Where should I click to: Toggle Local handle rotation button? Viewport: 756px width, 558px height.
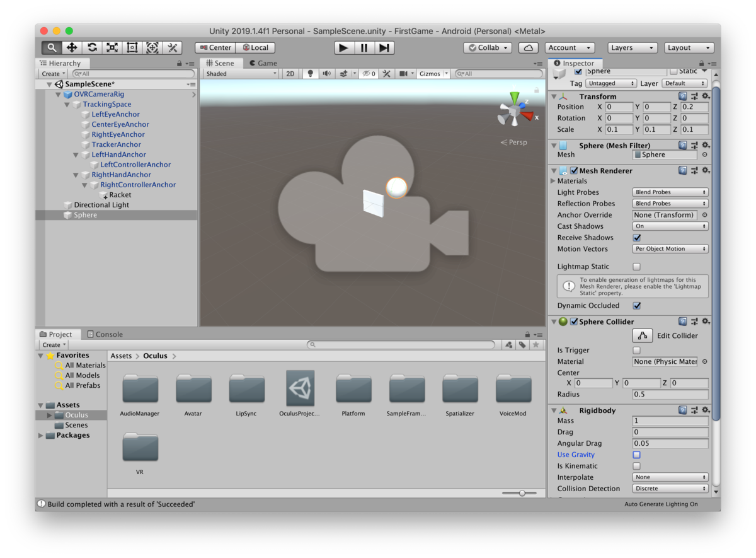[x=256, y=48]
